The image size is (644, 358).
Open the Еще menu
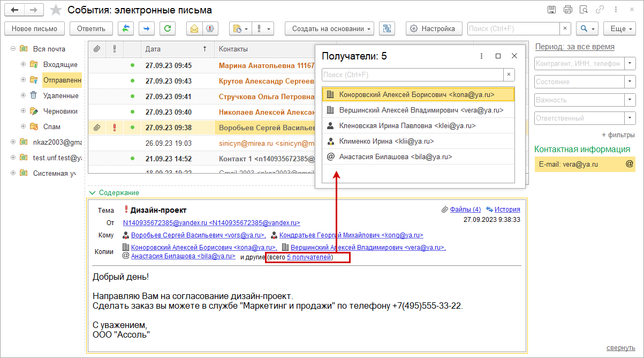click(x=619, y=28)
